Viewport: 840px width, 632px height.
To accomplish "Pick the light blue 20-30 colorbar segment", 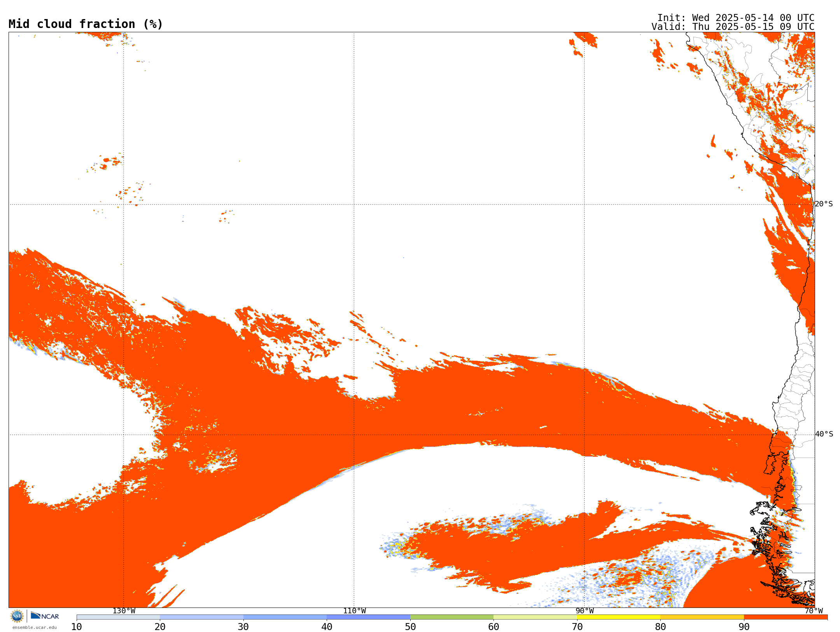I will pos(201,617).
